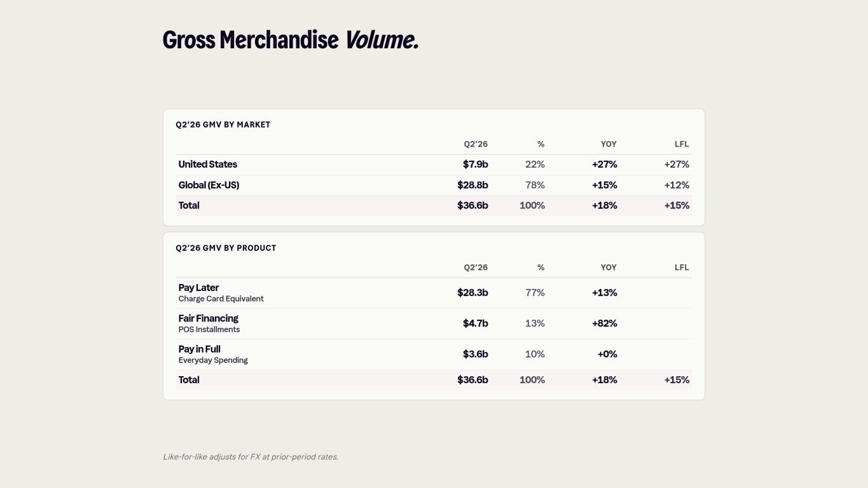This screenshot has width=868, height=488.
Task: Select the Fair Financing product label
Action: pos(208,318)
